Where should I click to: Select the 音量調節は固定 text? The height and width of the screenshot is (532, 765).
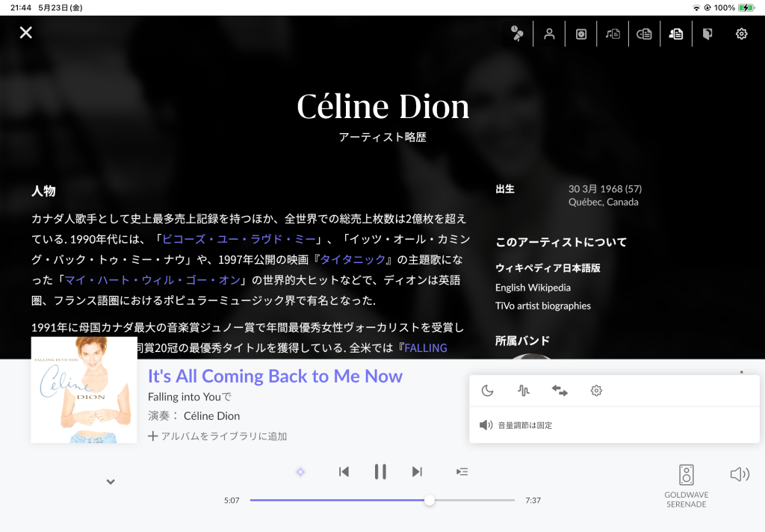tap(525, 426)
